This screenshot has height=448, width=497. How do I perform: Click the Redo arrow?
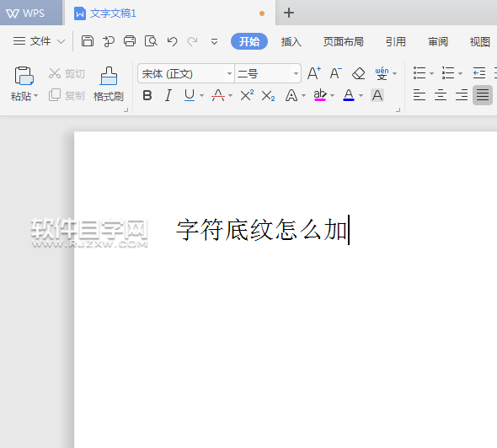tap(192, 41)
